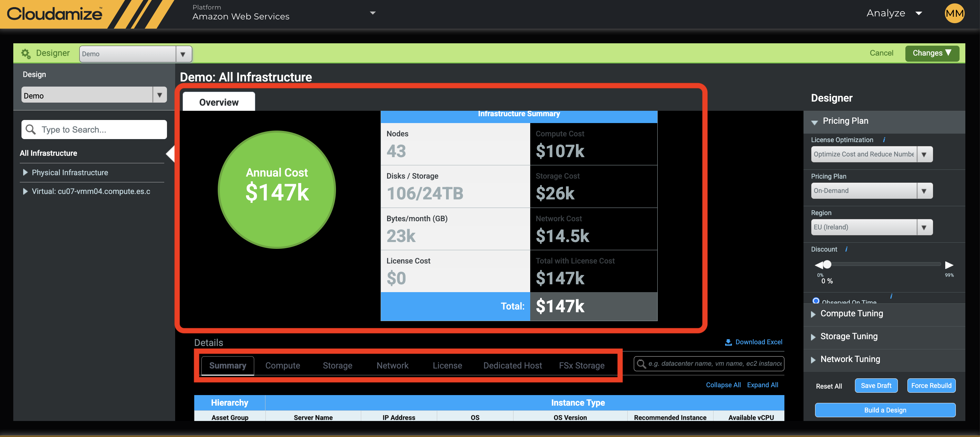The image size is (980, 437).
Task: Select the Observed On Time radio button
Action: tap(816, 301)
